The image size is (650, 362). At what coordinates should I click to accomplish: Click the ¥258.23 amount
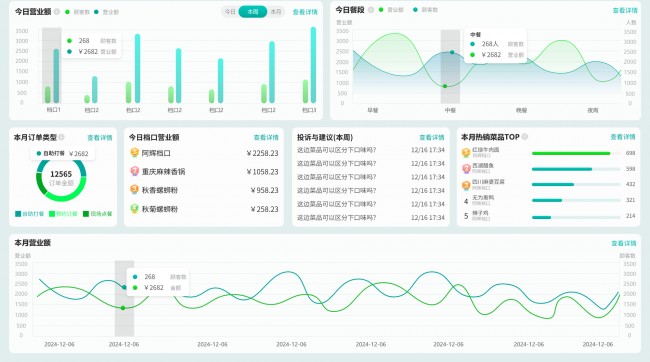pyautogui.click(x=264, y=209)
